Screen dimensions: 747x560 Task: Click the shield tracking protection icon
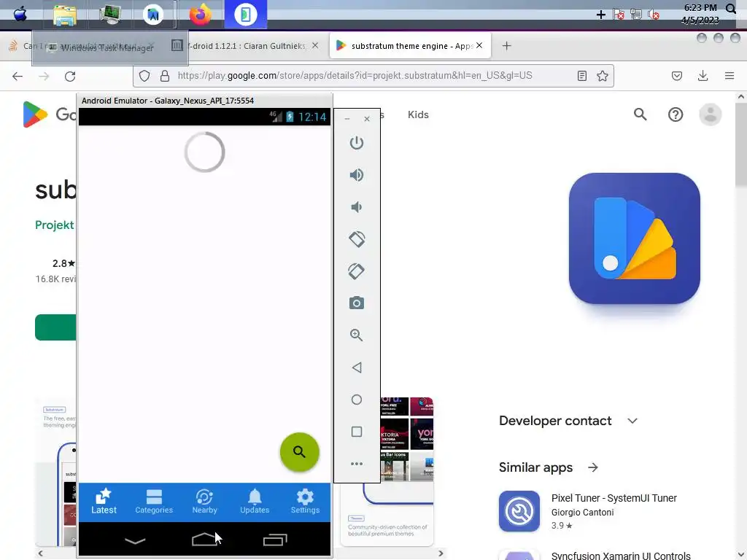point(144,76)
